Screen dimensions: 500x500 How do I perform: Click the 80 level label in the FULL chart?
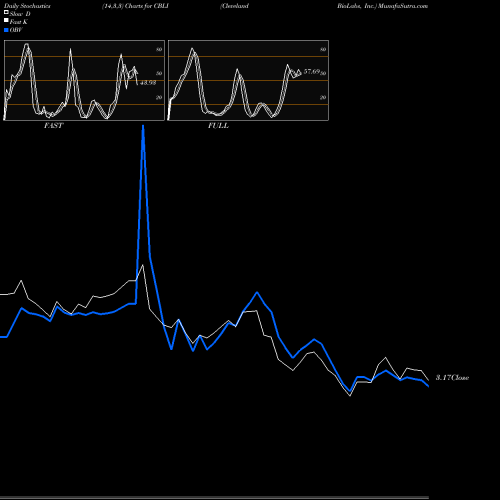[323, 49]
